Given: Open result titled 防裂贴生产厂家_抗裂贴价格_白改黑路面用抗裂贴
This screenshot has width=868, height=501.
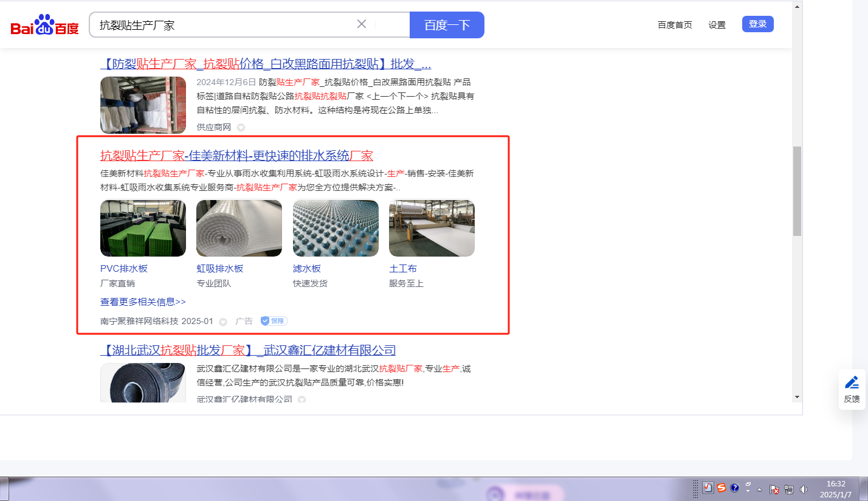Looking at the screenshot, I should (266, 64).
